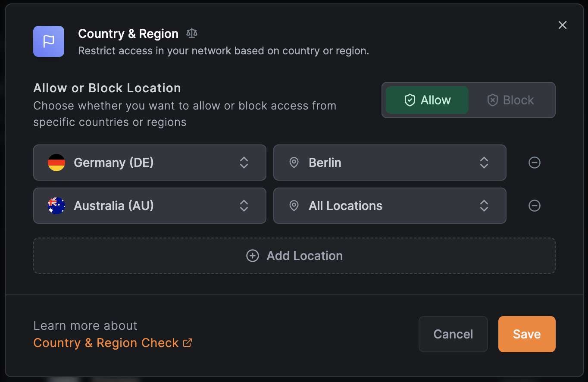Viewport: 588px width, 382px height.
Task: Click the balance scale icon beside Country & Region
Action: (x=191, y=33)
